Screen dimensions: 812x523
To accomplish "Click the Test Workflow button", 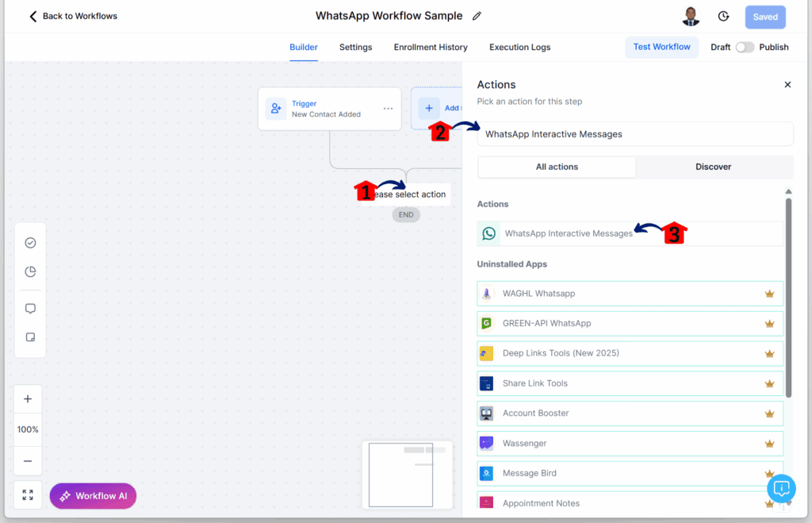I will (x=662, y=47).
